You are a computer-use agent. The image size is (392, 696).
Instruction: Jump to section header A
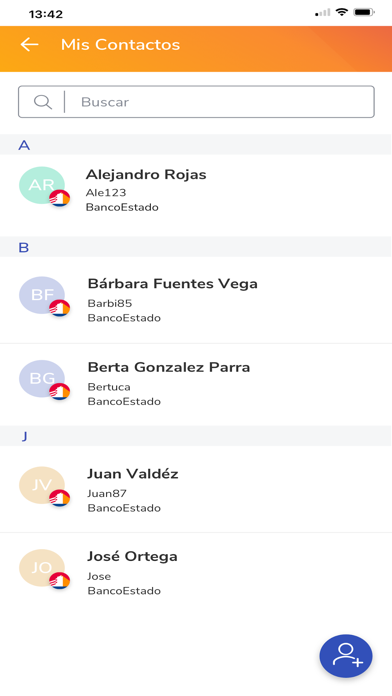coord(196,145)
